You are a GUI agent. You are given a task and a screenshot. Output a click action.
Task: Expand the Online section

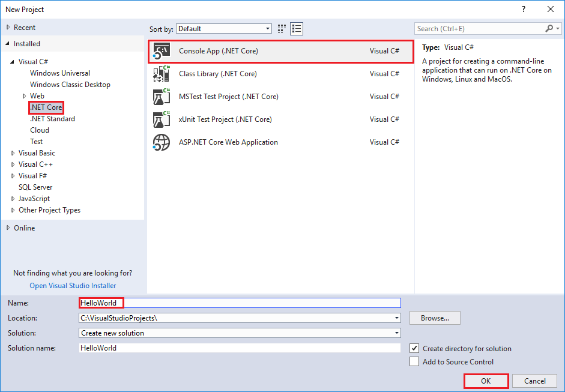pyautogui.click(x=8, y=228)
